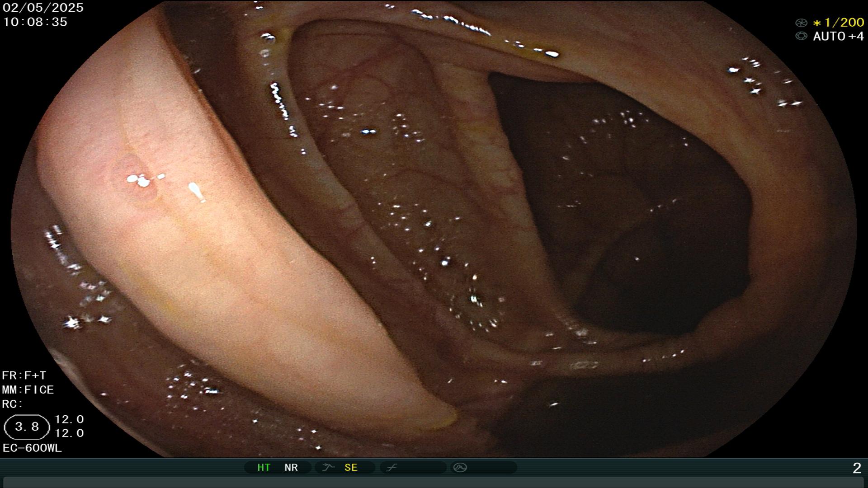
Task: Toggle the HT indicator
Action: [x=264, y=468]
